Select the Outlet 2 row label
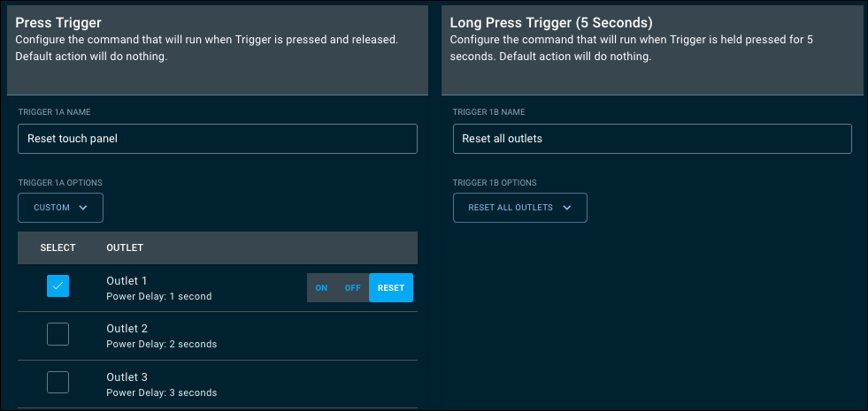Image resolution: width=868 pixels, height=411 pixels. point(127,328)
